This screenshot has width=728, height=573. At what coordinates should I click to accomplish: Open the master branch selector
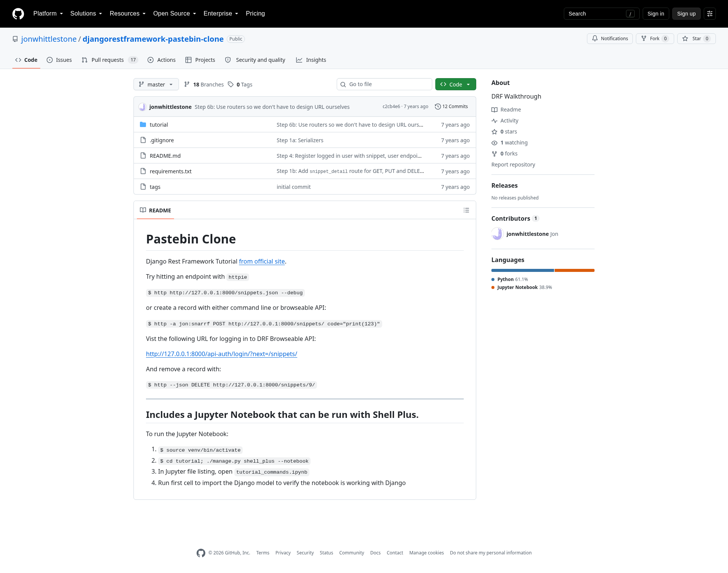[156, 84]
